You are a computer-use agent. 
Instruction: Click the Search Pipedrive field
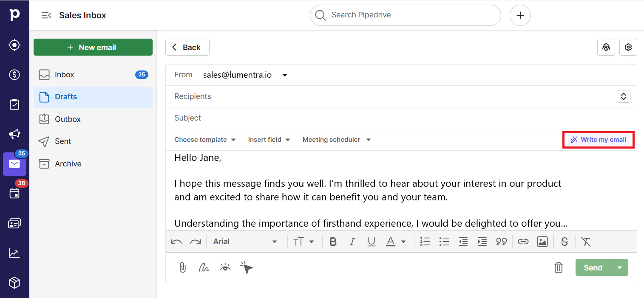click(x=405, y=15)
